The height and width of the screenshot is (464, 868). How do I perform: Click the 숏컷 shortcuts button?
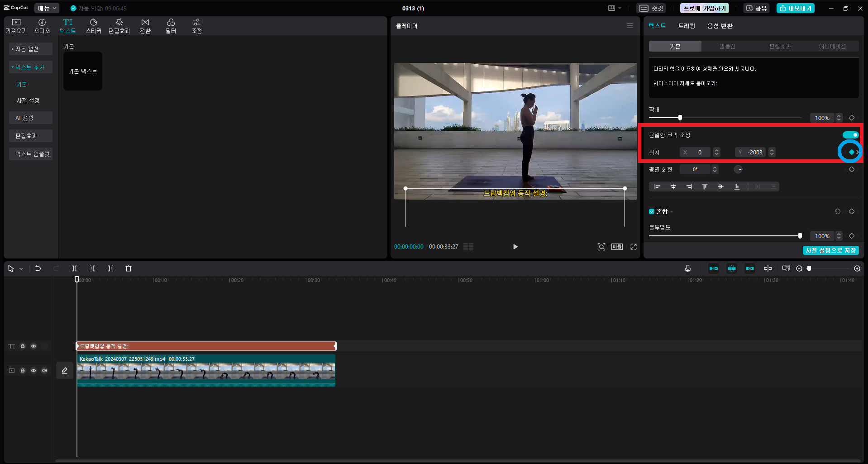pyautogui.click(x=651, y=8)
